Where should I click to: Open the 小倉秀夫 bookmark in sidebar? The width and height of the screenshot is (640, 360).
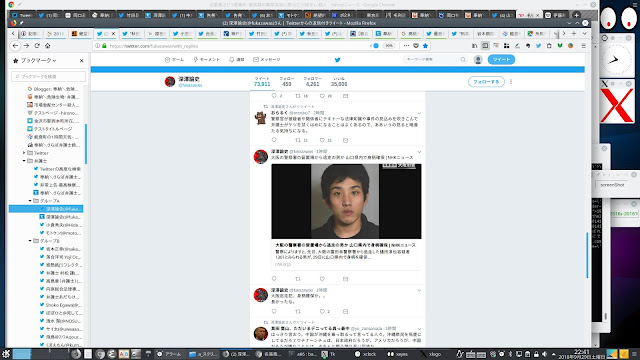point(61,225)
